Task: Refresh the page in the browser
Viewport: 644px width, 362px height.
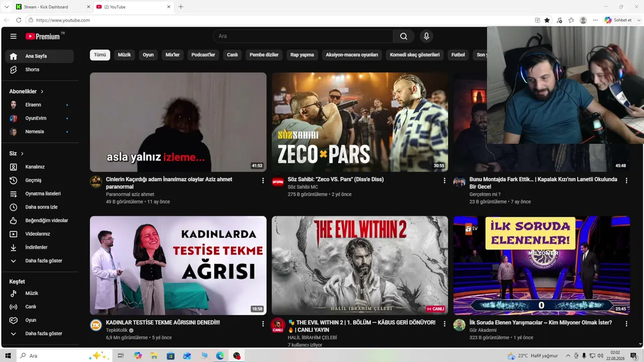Action: tap(19, 20)
